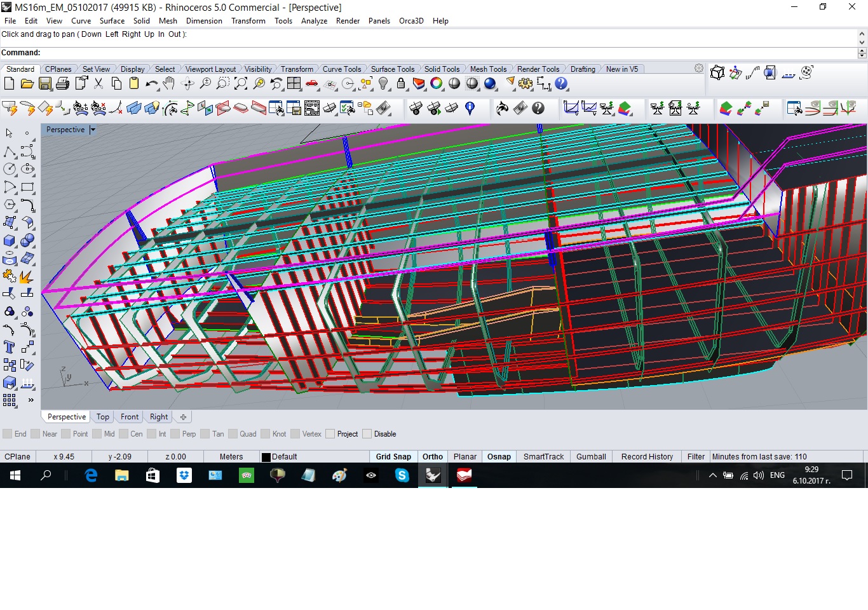Switch to the Top viewport tab
Viewport: 868px width, 610px height.
(x=103, y=417)
